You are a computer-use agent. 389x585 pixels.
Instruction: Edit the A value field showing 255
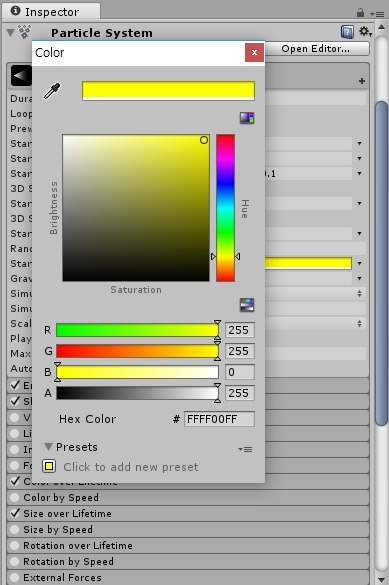click(240, 393)
